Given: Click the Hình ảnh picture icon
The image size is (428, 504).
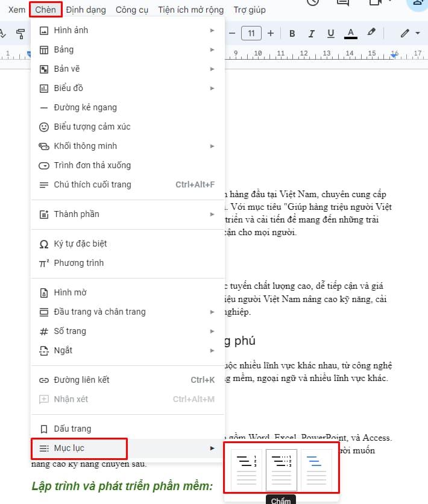Looking at the screenshot, I should (x=43, y=31).
